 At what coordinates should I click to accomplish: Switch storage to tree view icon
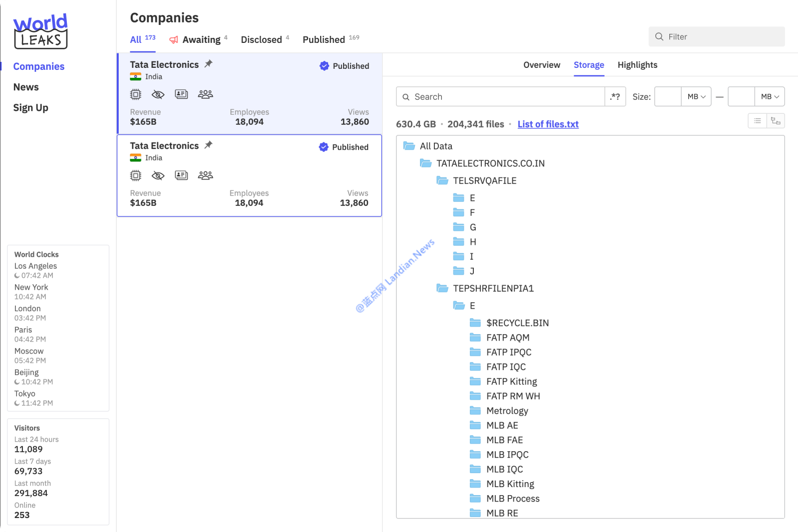[776, 121]
